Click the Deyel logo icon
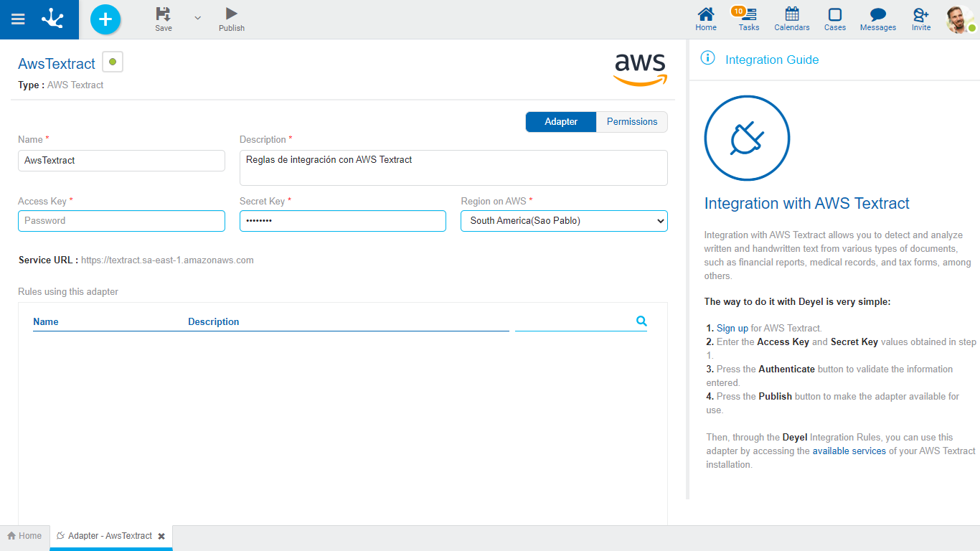Screen dimensions: 980x551 pyautogui.click(x=52, y=19)
